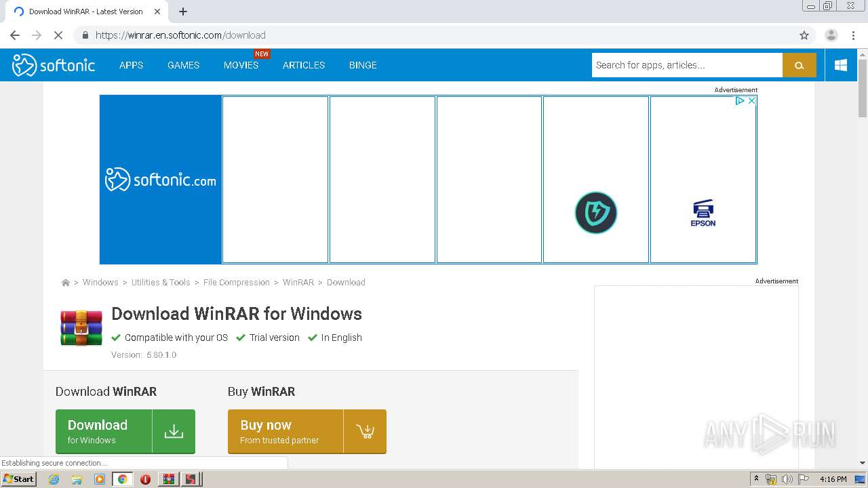Click the download arrow icon on green button
The height and width of the screenshot is (488, 868).
click(174, 431)
